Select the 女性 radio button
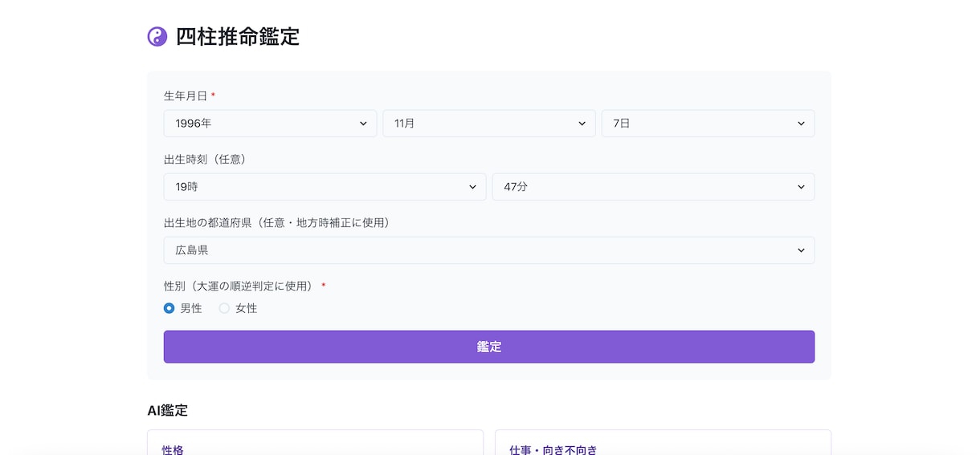 (x=224, y=308)
